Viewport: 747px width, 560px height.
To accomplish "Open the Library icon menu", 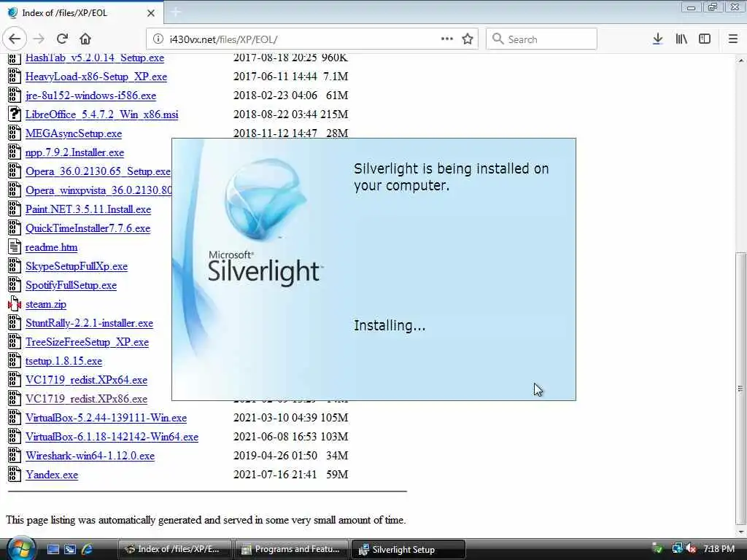I will (x=681, y=39).
